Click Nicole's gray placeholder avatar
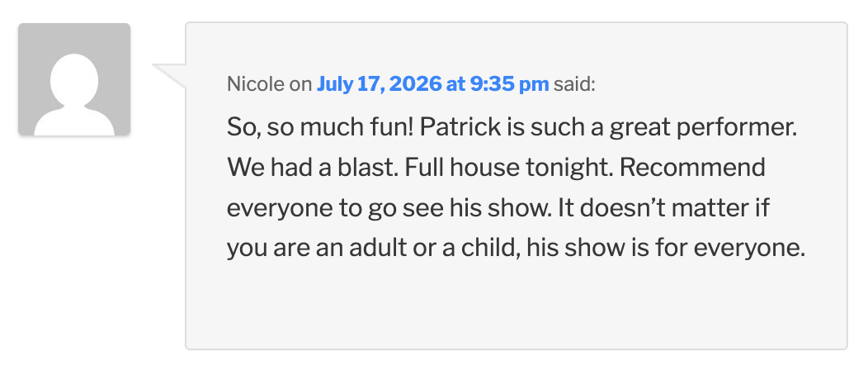The width and height of the screenshot is (868, 375). [74, 79]
